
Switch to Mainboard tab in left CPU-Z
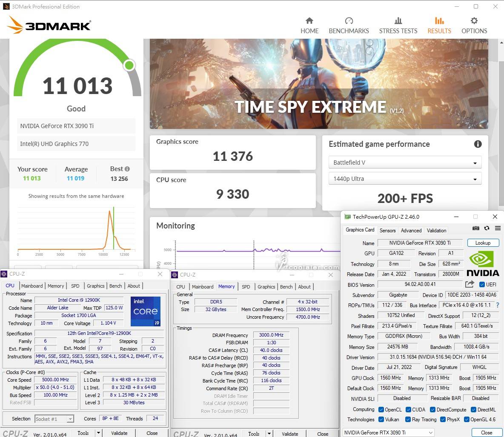32,286
